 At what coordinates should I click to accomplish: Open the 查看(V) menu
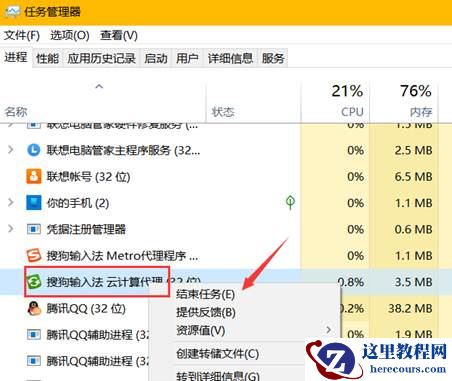119,35
